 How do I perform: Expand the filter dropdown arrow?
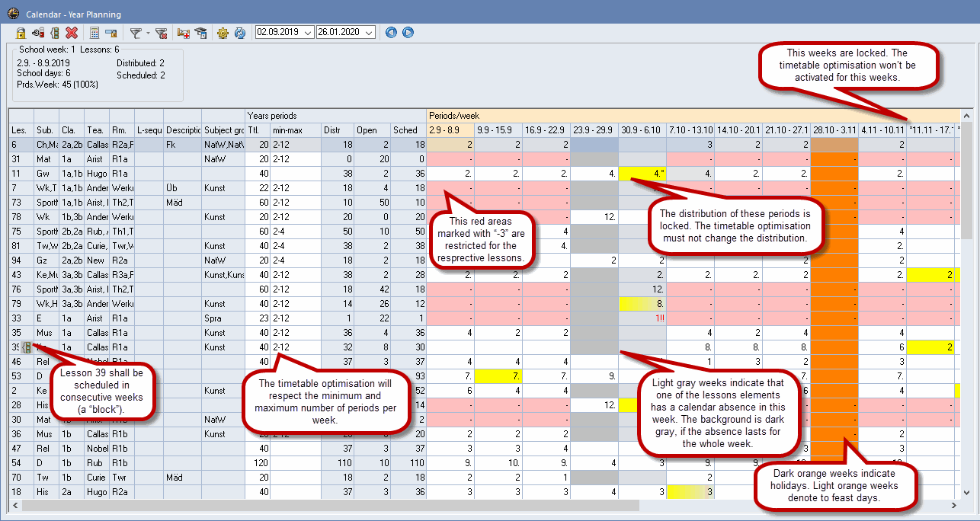[x=148, y=33]
